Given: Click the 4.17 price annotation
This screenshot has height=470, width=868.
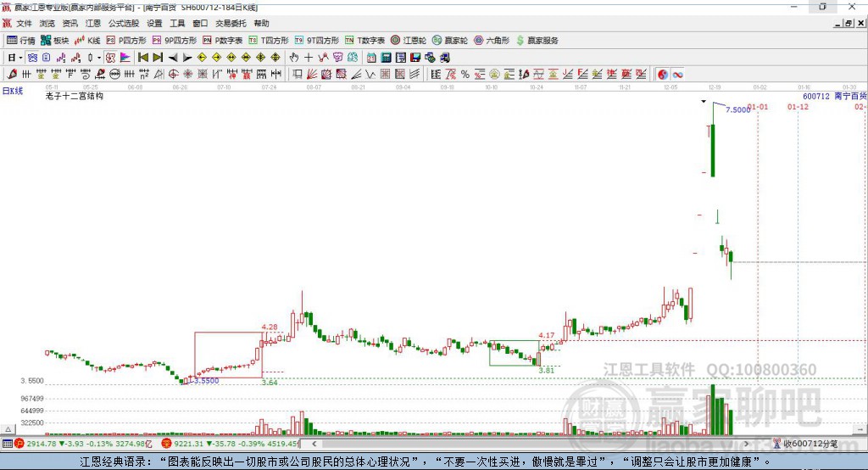Looking at the screenshot, I should [546, 335].
